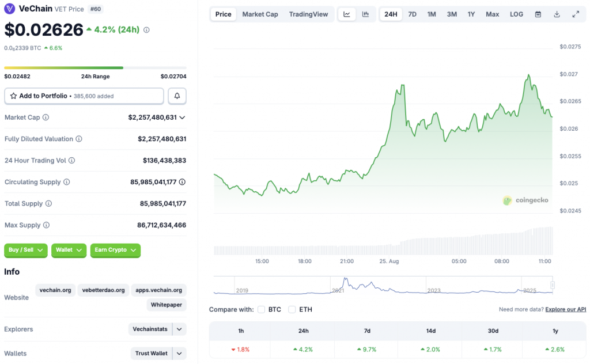
Task: Show Circulating Supply label info icon
Action: pos(67,182)
